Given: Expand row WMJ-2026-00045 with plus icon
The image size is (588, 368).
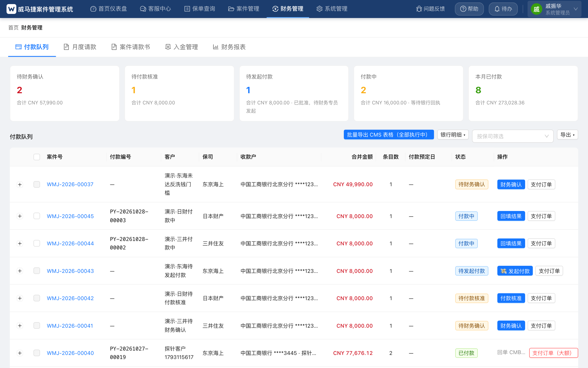Looking at the screenshot, I should pos(20,216).
